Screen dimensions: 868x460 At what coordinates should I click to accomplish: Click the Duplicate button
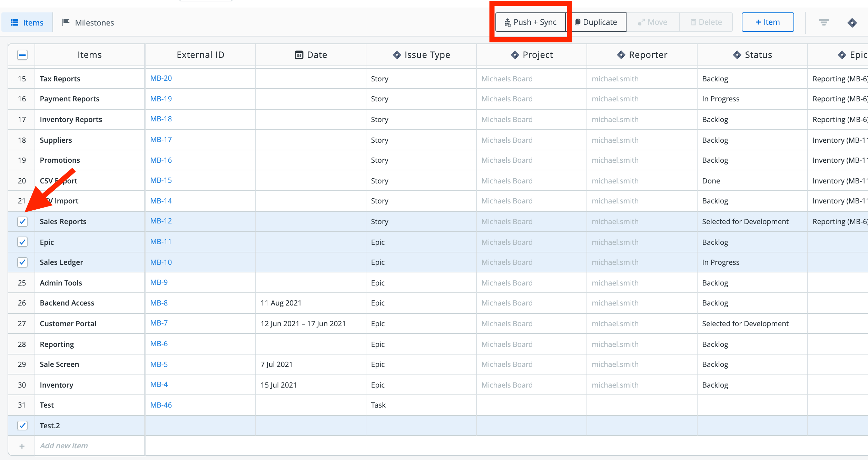point(596,22)
